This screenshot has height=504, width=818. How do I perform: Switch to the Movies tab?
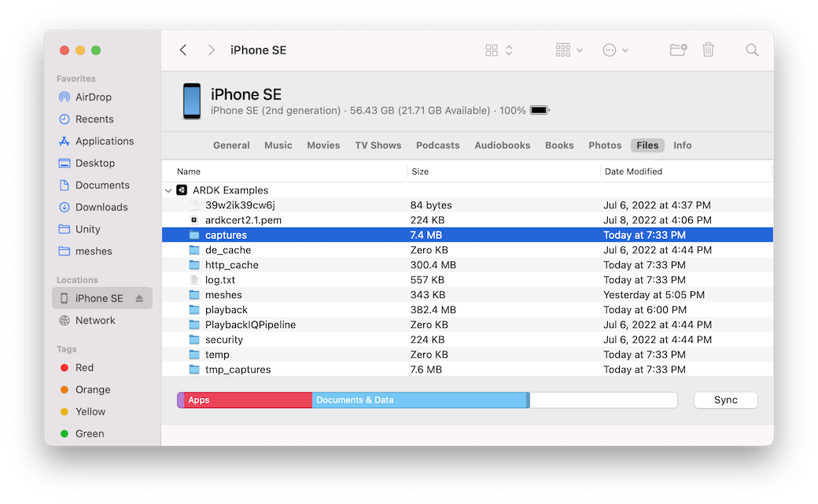323,145
